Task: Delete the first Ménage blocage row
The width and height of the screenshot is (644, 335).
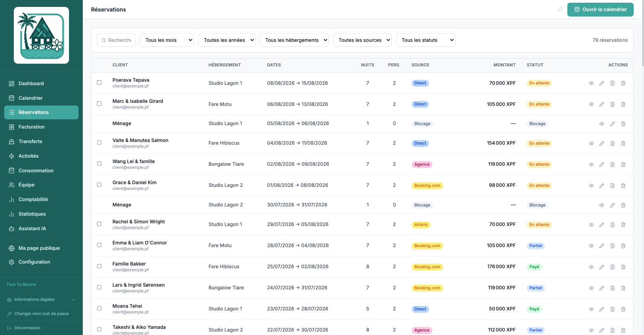Action: point(623,124)
